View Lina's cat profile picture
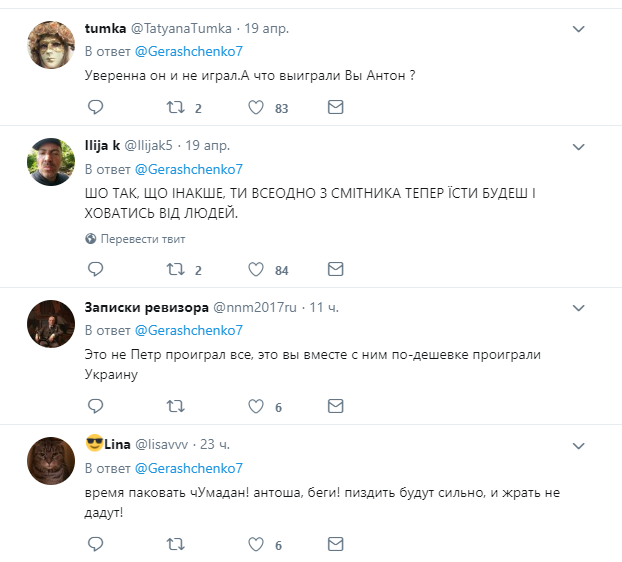Screen dimensions: 622x562 click(45, 462)
